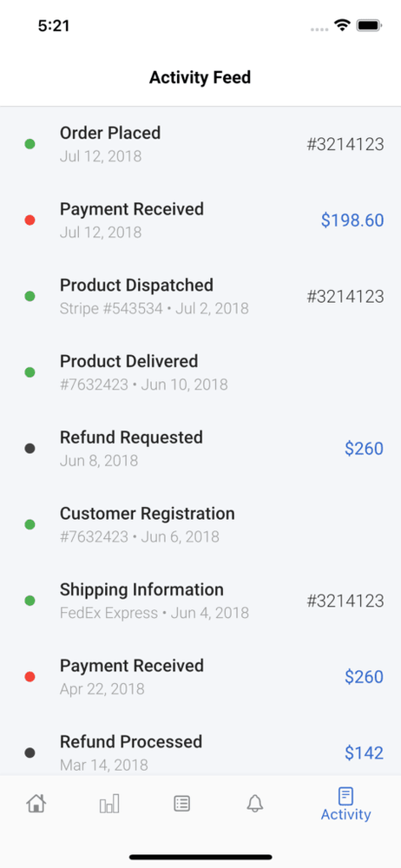Viewport: 401px width, 868px height.
Task: Open the Product Delivered activity row
Action: 200,372
